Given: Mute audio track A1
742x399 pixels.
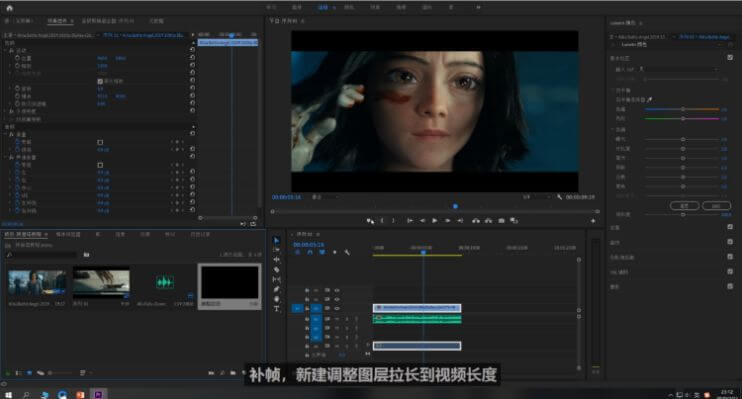Looking at the screenshot, I should click(337, 319).
